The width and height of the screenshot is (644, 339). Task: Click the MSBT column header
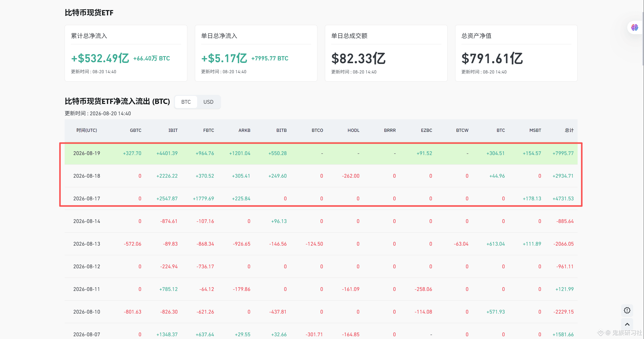(535, 130)
